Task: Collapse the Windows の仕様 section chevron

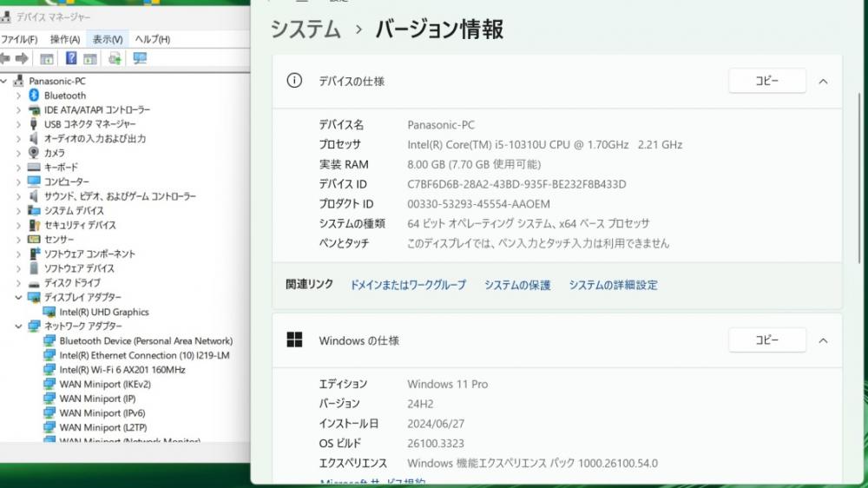Action: [x=823, y=340]
